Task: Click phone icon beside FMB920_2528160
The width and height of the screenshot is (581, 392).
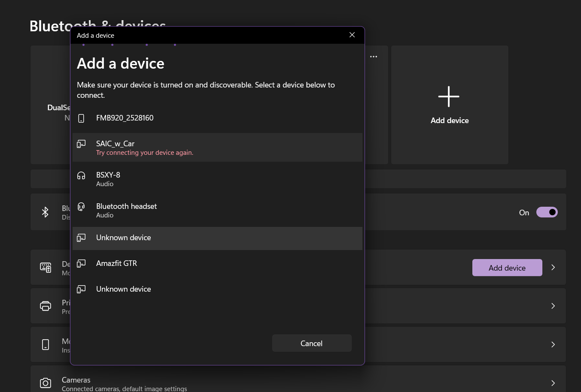Action: (81, 118)
